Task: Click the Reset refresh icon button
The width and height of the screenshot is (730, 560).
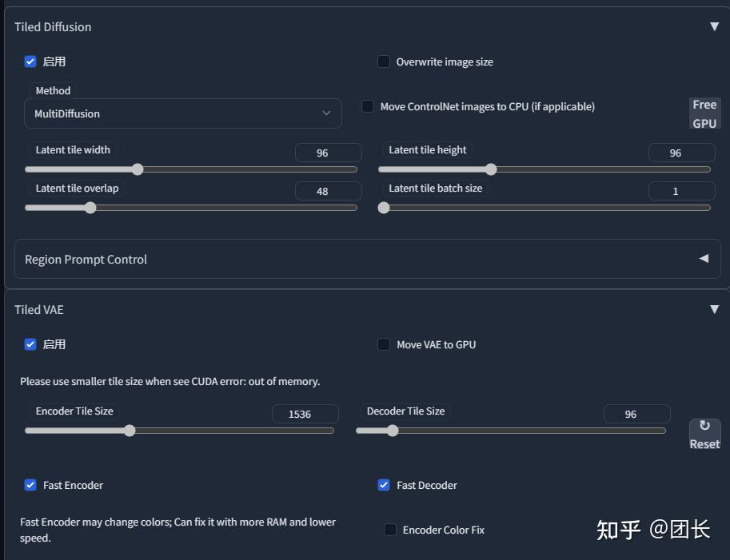Action: point(704,434)
